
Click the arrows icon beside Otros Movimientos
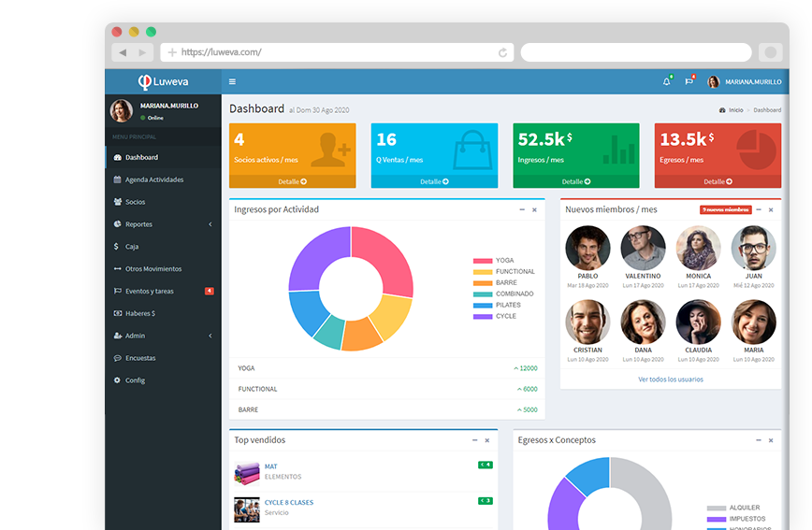[x=118, y=268]
